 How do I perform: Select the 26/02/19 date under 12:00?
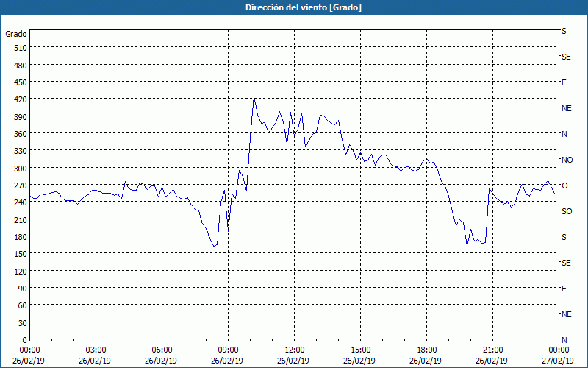click(x=293, y=361)
